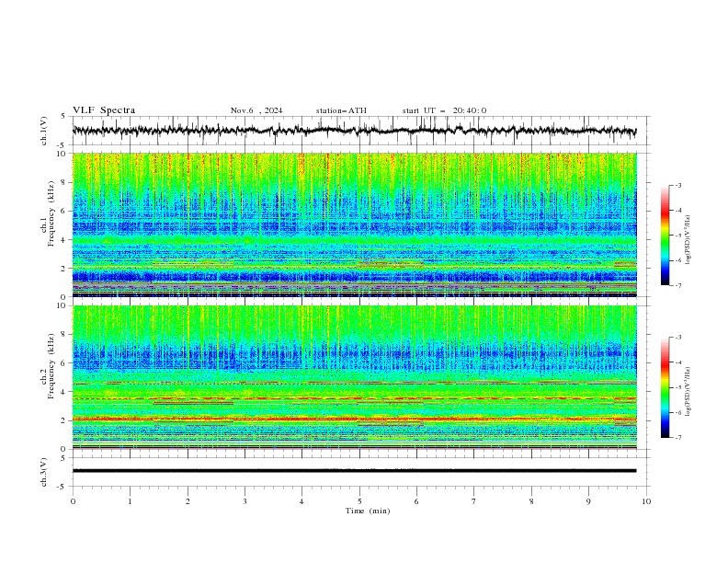Click time axis tick label "6"
This screenshot has width=728, height=563.
pos(416,501)
